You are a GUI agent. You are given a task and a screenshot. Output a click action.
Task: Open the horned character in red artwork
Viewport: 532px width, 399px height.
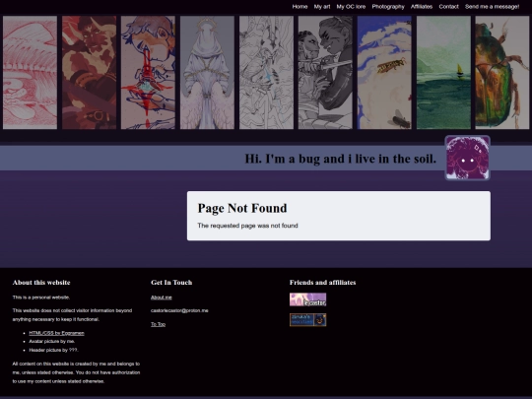tap(89, 72)
